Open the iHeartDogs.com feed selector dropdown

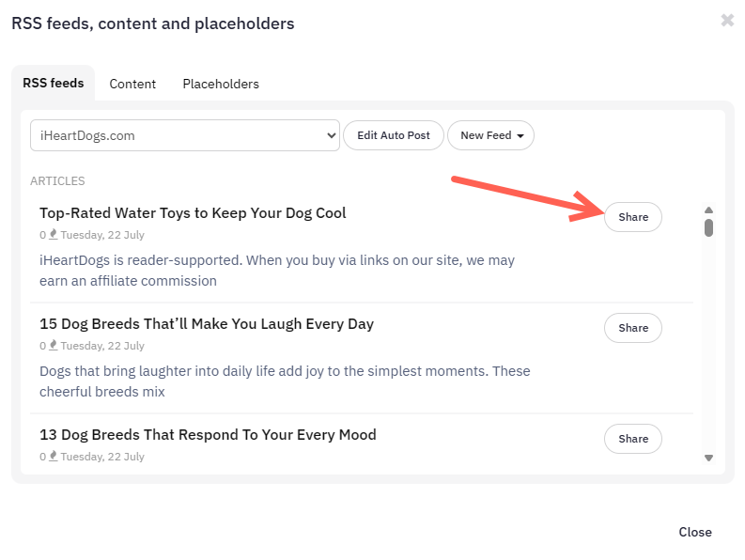pyautogui.click(x=185, y=135)
